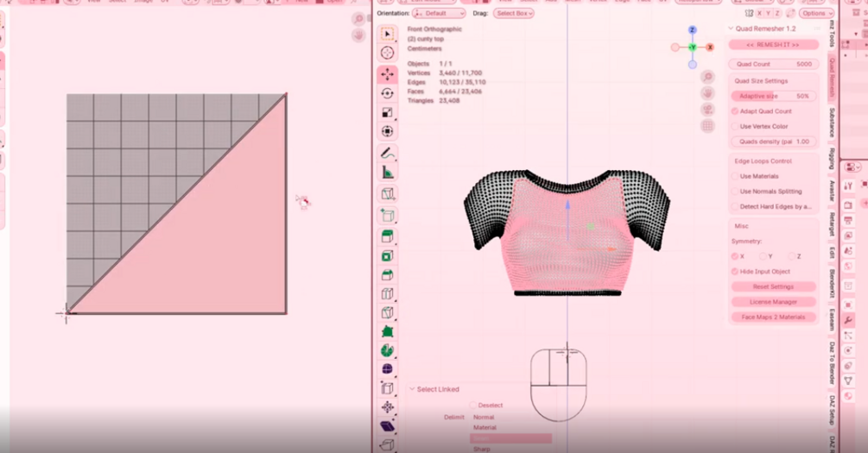Image resolution: width=868 pixels, height=453 pixels.
Task: Switch orthographic/perspective with the grid icon
Action: point(707,126)
